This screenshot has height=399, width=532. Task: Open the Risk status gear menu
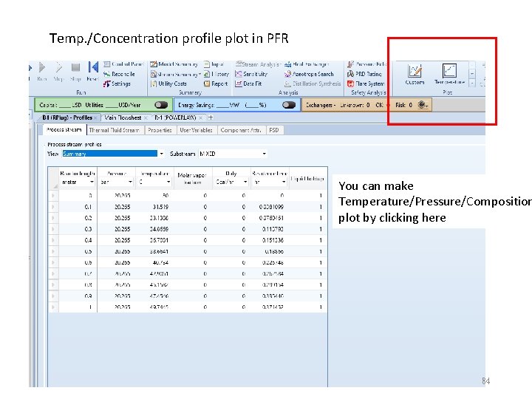pos(423,105)
